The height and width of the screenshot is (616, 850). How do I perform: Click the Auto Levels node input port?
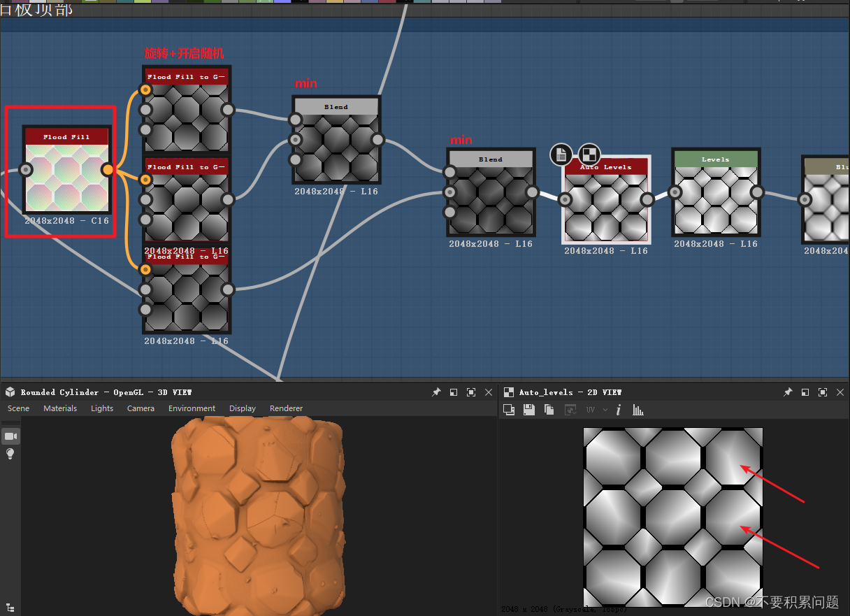pos(566,200)
